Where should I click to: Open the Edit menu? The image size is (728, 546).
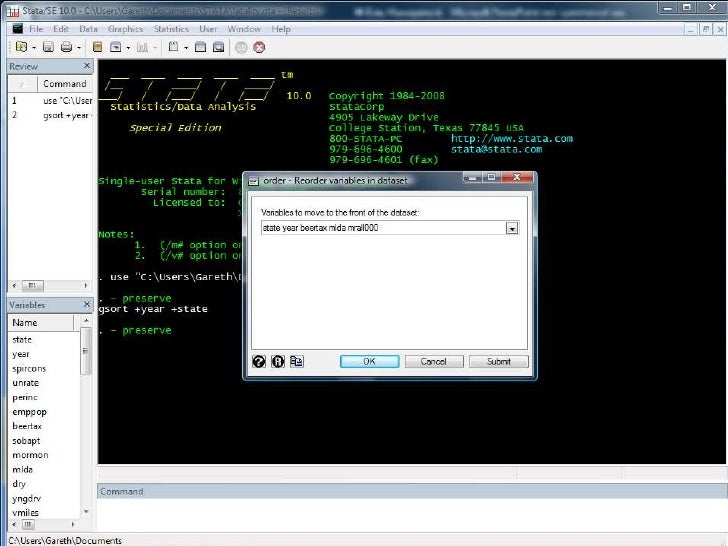click(61, 29)
